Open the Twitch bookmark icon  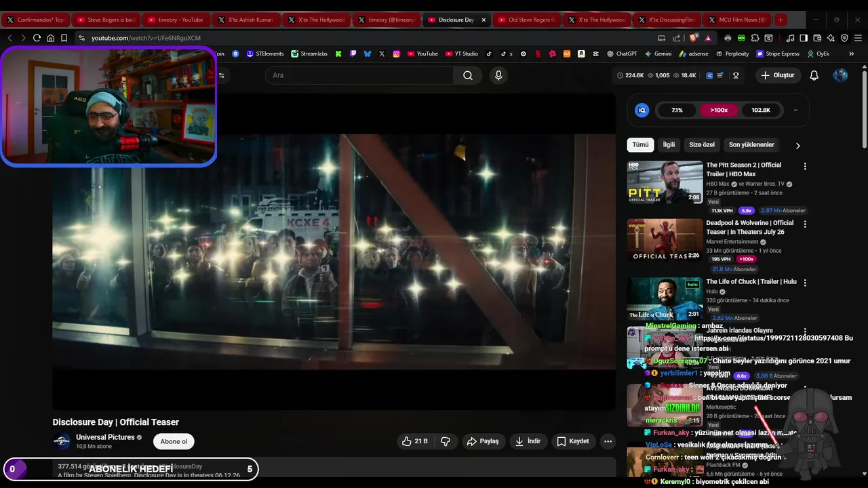tap(353, 54)
